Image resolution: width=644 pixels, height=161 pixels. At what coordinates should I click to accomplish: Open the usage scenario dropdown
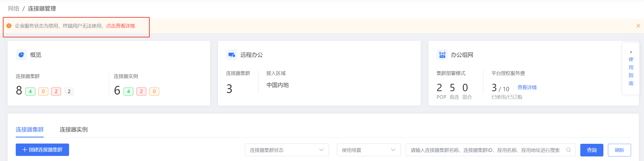click(x=369, y=150)
